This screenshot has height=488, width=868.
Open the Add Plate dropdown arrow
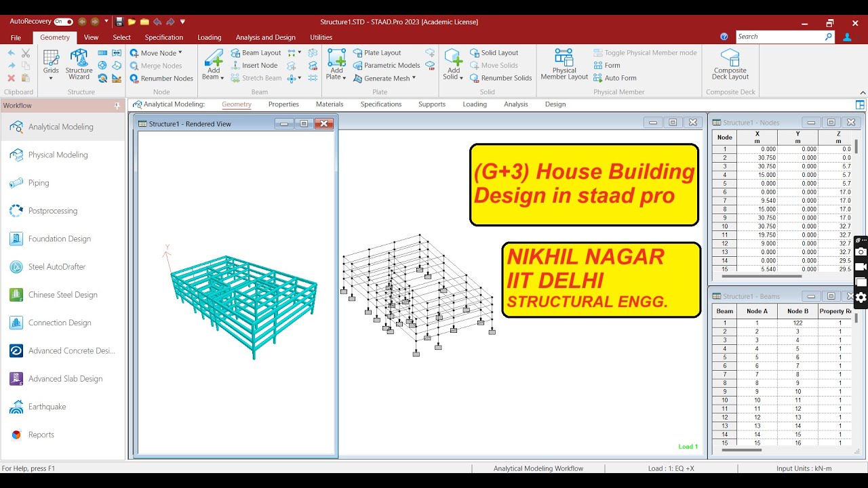click(x=344, y=77)
